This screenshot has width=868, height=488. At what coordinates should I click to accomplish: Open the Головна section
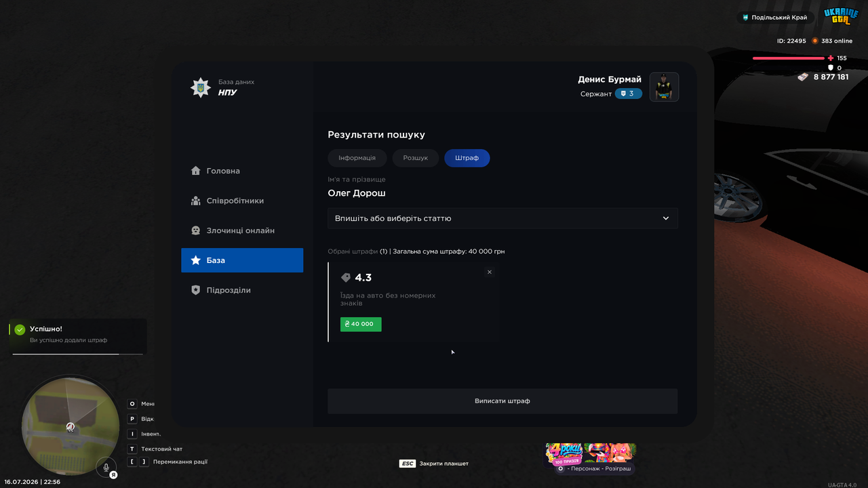point(242,171)
